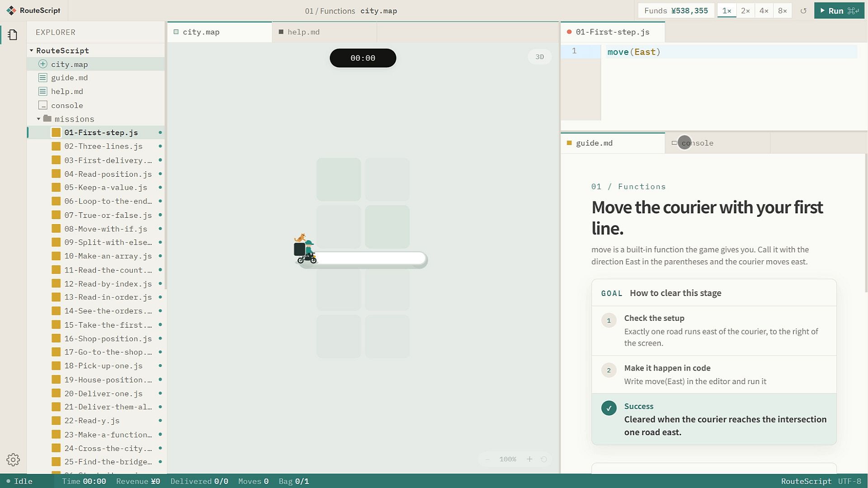Screen dimensions: 868x488
Task: Click the Bag 0/1 status bar entry
Action: point(294,481)
